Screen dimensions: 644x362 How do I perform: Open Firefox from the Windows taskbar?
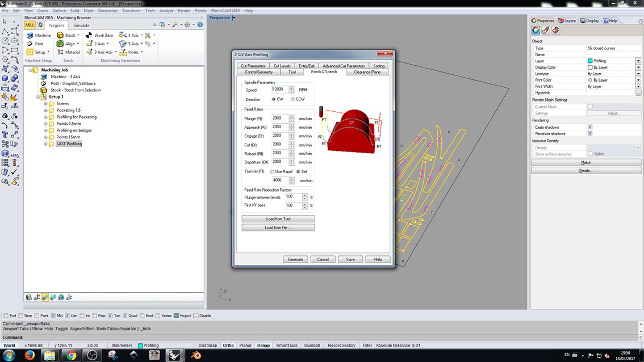(30, 355)
